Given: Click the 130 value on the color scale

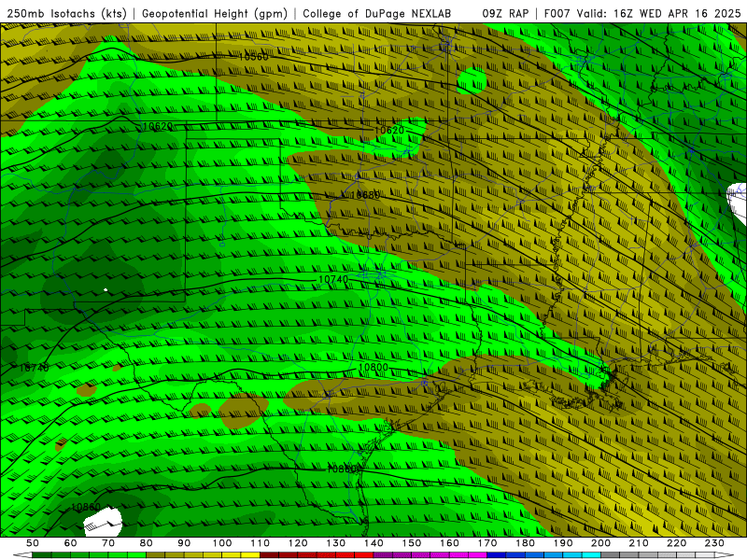Looking at the screenshot, I should 336,543.
